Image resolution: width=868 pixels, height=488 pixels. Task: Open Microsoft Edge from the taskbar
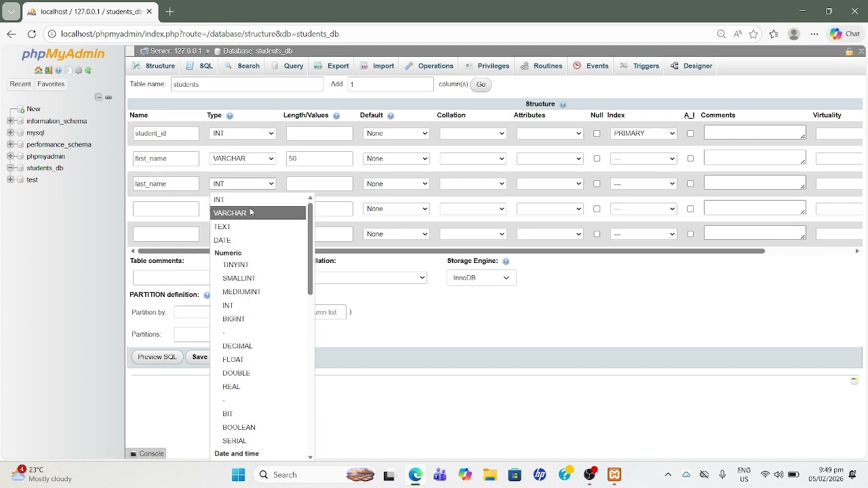[x=415, y=474]
